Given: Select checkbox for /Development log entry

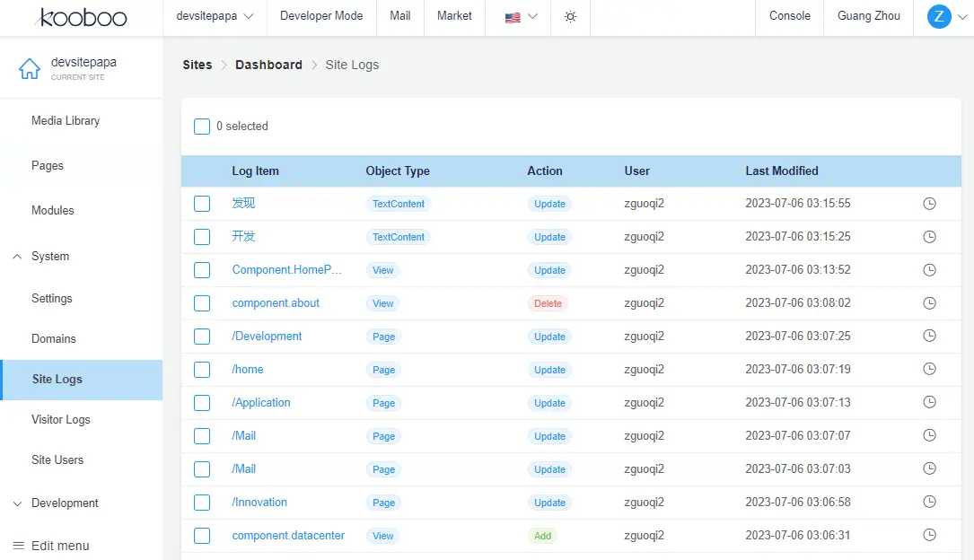Looking at the screenshot, I should coord(202,337).
